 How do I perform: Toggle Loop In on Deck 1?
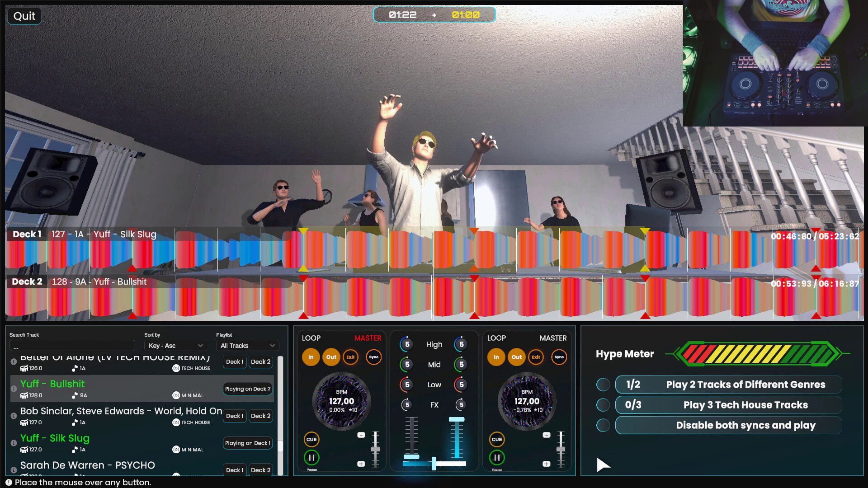[311, 357]
